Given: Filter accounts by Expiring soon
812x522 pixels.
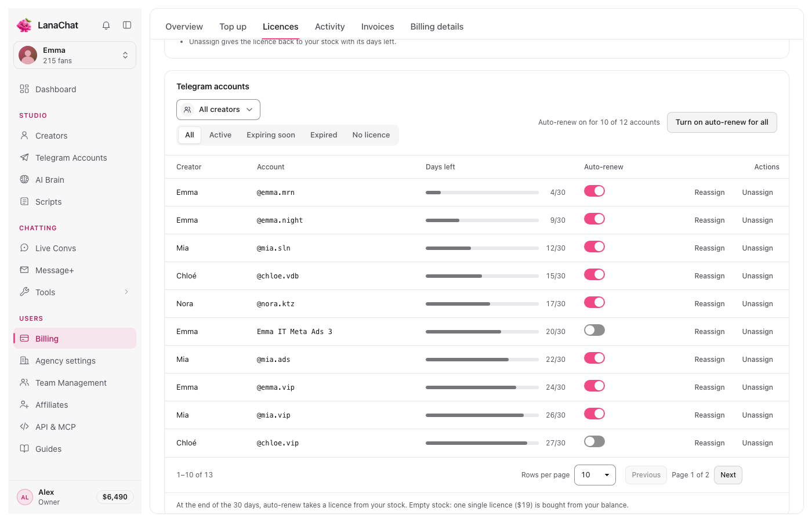Looking at the screenshot, I should click(x=271, y=135).
